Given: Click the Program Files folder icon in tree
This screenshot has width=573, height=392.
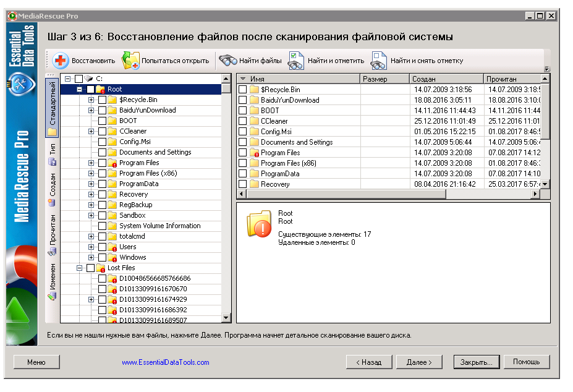Looking at the screenshot, I should click(x=112, y=163).
